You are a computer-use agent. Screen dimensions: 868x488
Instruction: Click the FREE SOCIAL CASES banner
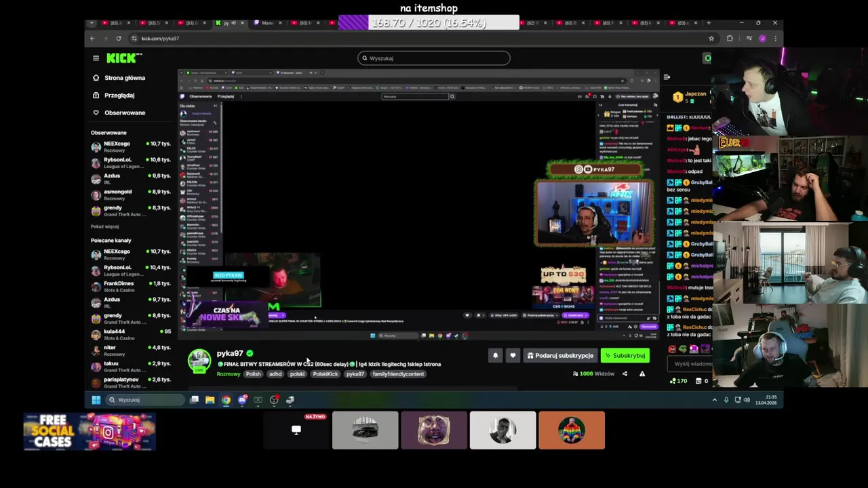pos(90,432)
